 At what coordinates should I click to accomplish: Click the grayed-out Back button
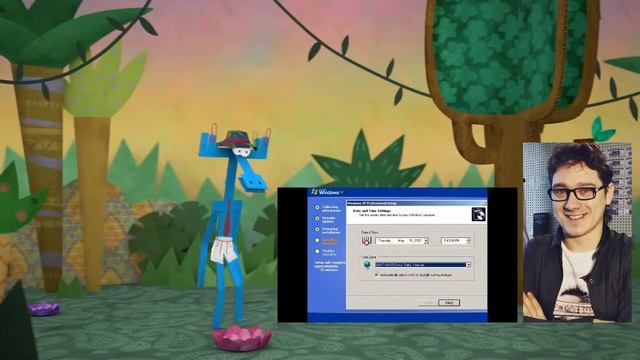pyautogui.click(x=427, y=302)
